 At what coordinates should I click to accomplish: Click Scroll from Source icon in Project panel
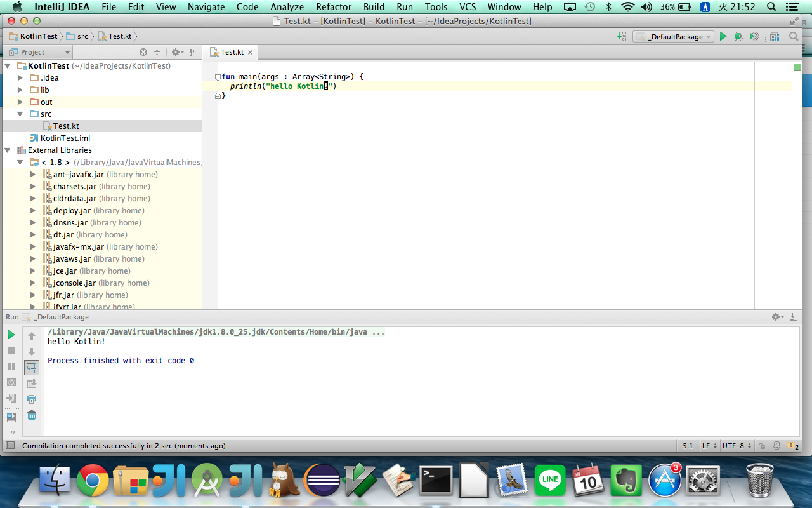(x=143, y=52)
